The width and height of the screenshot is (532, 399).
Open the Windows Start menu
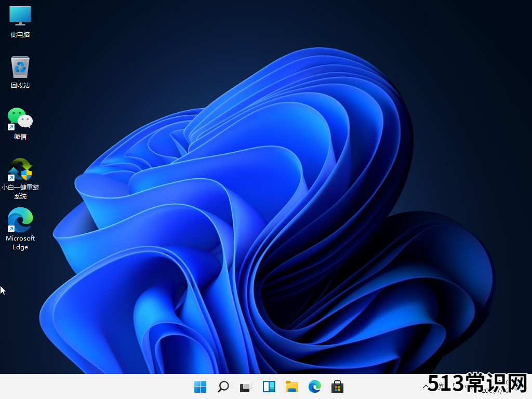point(200,387)
